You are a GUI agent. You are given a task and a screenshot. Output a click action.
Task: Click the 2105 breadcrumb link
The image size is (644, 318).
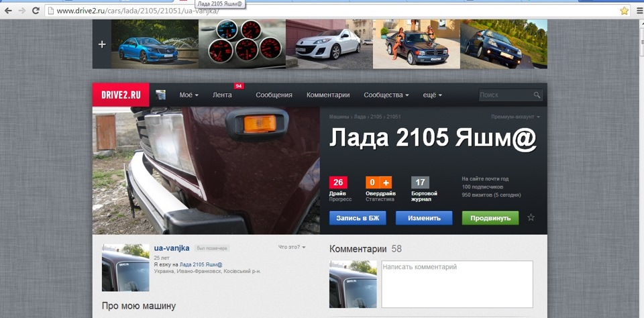pos(376,117)
